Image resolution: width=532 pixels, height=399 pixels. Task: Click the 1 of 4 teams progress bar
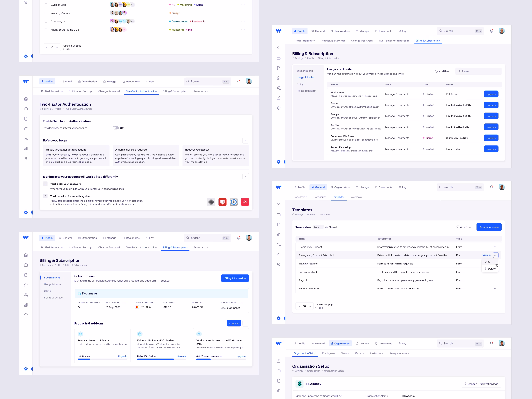102,359
